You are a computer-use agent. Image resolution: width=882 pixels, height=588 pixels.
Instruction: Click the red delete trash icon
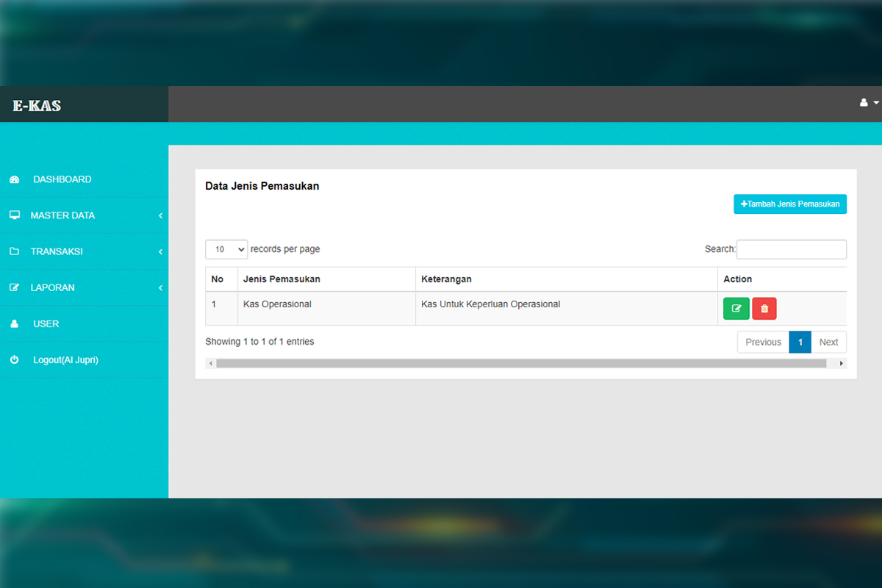click(x=764, y=309)
